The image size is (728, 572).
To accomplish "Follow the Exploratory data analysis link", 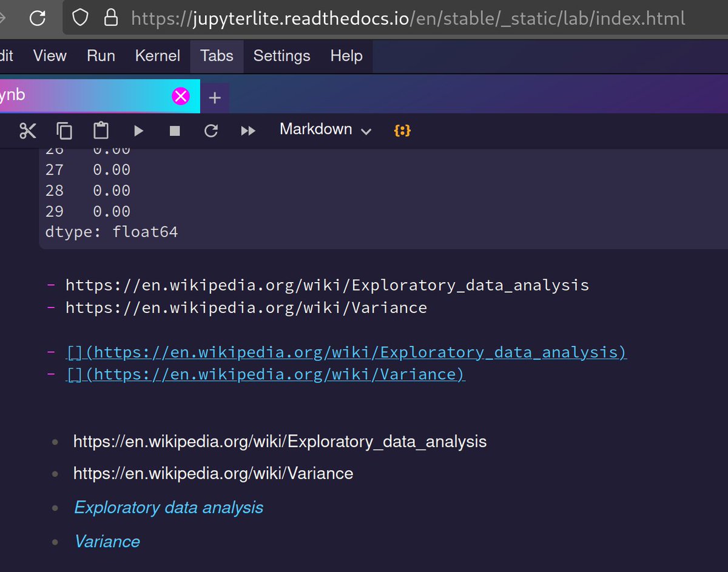I will (168, 507).
